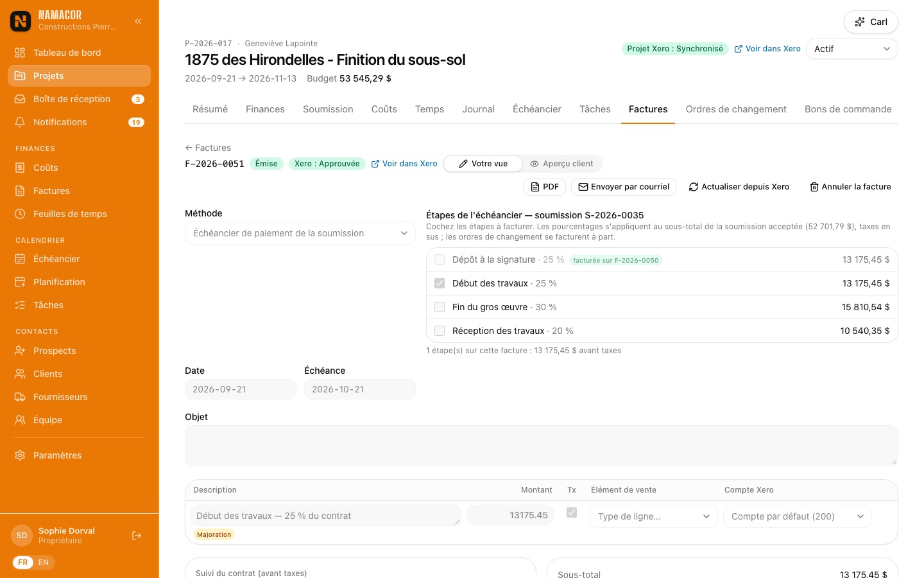This screenshot has height=578, width=924.
Task: Open Notifications bell in the sidebar
Action: [20, 122]
